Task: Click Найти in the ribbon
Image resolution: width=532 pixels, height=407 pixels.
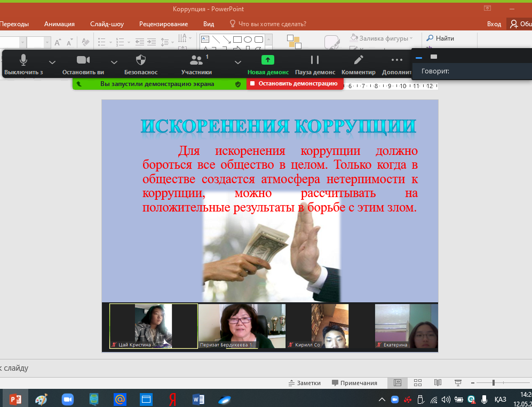Action: (x=440, y=38)
